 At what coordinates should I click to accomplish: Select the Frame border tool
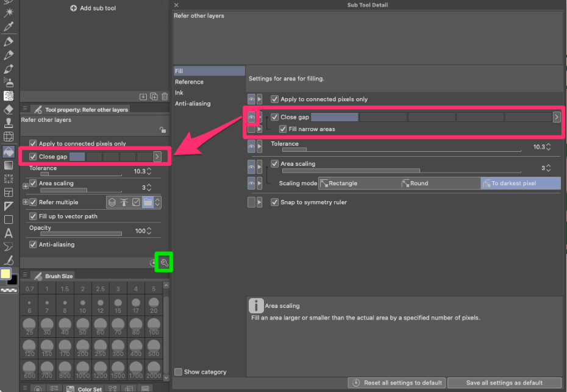pos(9,193)
